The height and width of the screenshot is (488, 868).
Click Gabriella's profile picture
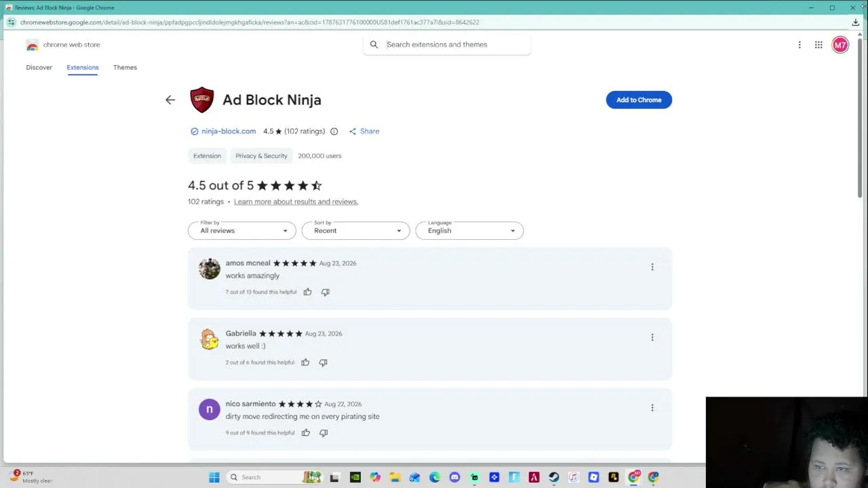coord(210,340)
